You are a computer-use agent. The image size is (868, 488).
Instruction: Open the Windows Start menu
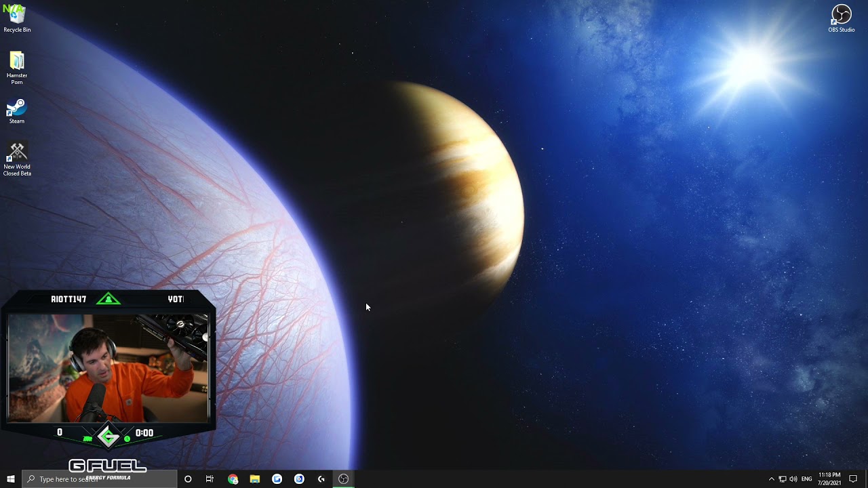(11, 479)
